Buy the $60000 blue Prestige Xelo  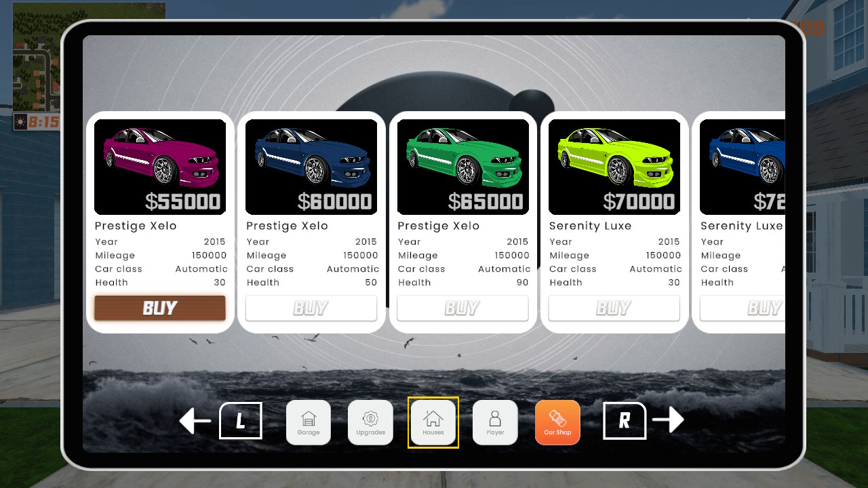pos(311,308)
